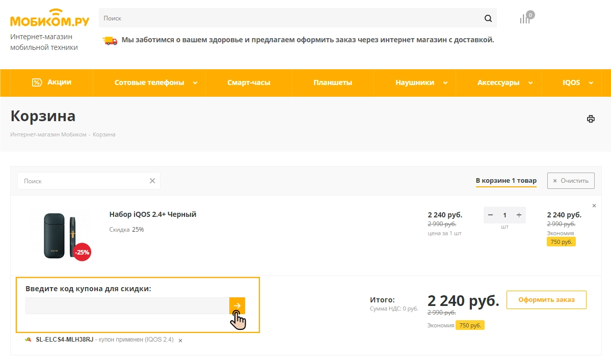
Task: Click the Оформить заказ button
Action: (546, 300)
